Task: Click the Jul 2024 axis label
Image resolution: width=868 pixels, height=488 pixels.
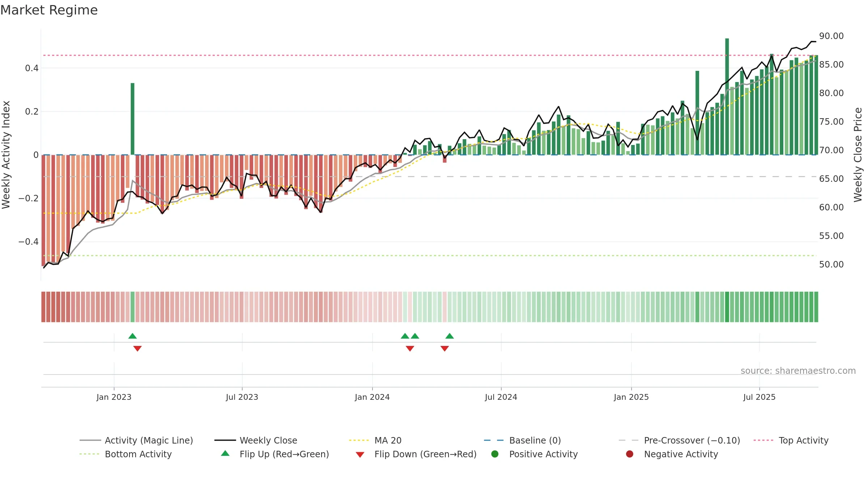Action: 501,397
